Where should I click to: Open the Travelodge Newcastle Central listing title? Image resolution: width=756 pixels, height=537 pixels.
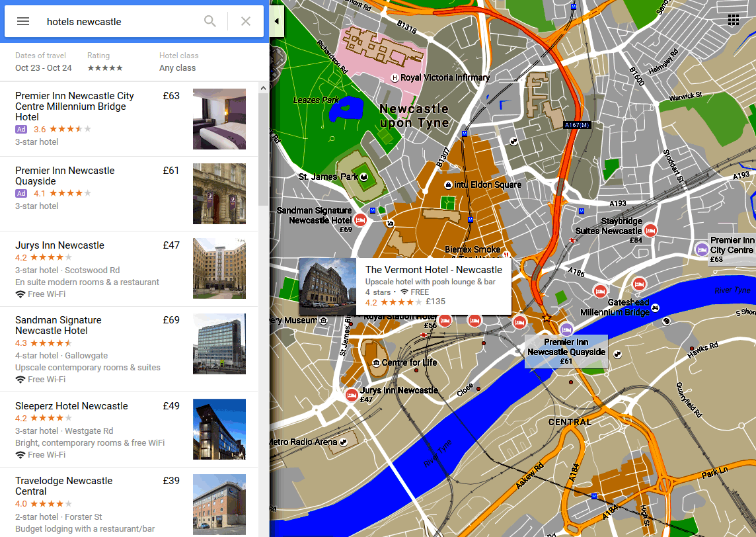click(x=63, y=486)
